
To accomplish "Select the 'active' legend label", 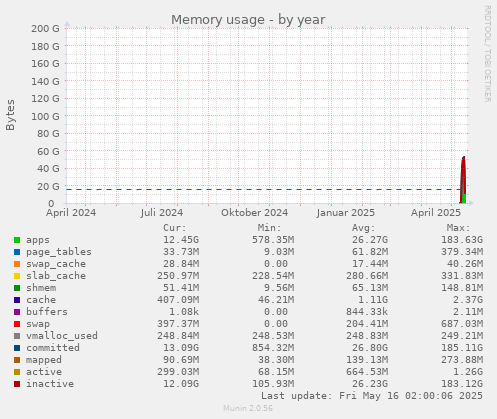I will pos(44,372).
